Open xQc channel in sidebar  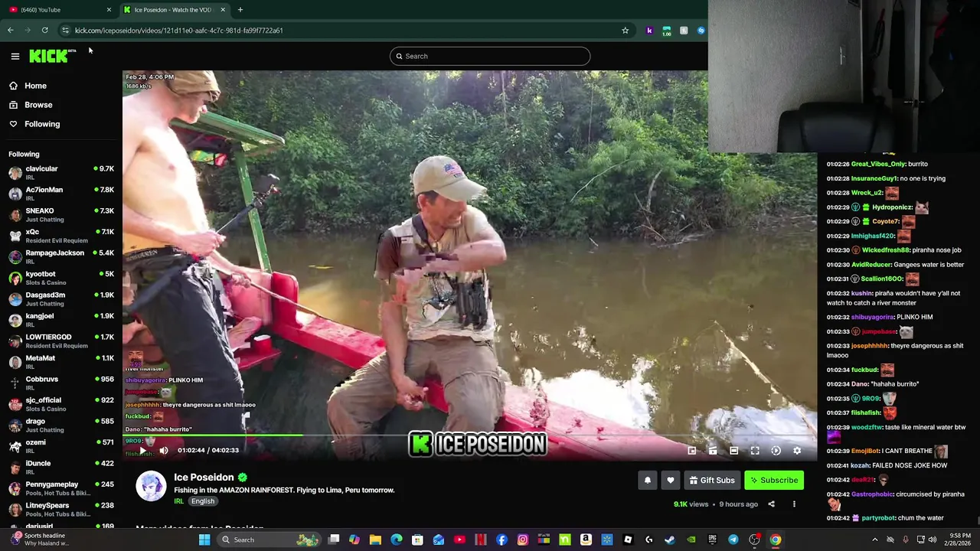coord(61,236)
